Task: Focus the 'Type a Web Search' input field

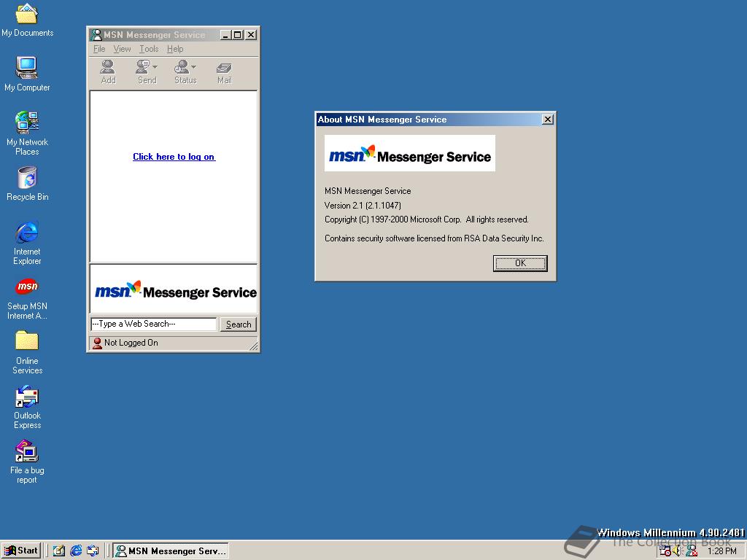Action: [x=153, y=324]
